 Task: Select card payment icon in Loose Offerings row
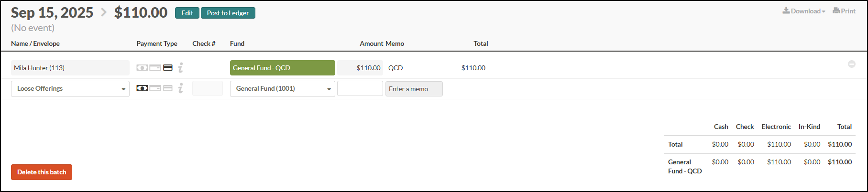tap(168, 88)
